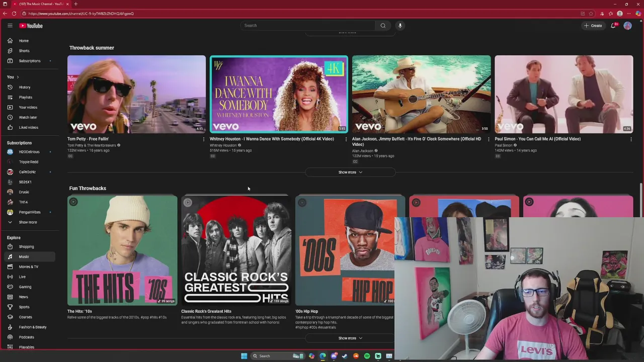Play the Alan Jackson boat thumbnail
Viewport: 644px width, 362px height.
click(421, 94)
